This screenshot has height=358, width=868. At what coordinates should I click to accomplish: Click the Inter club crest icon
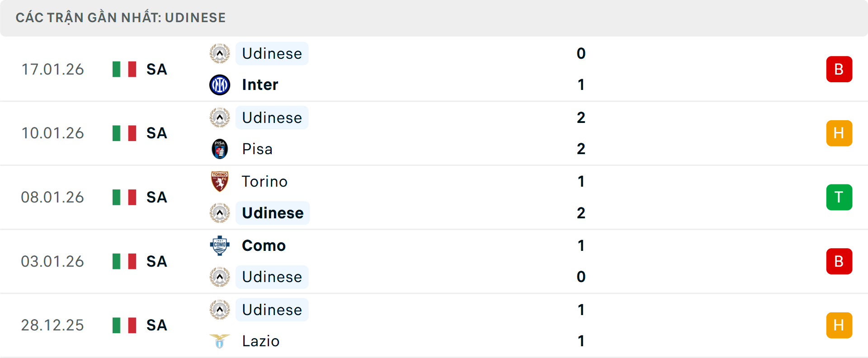[220, 85]
